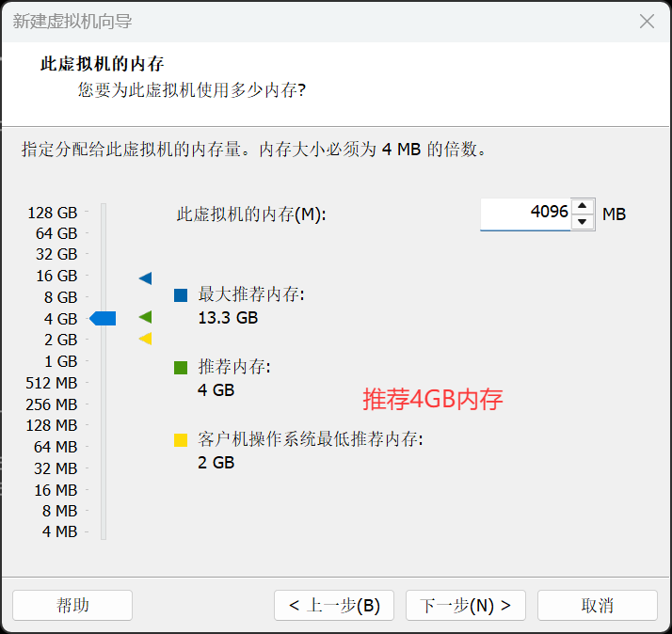
Task: Click the 最大推荐内存 label
Action: pos(251,294)
